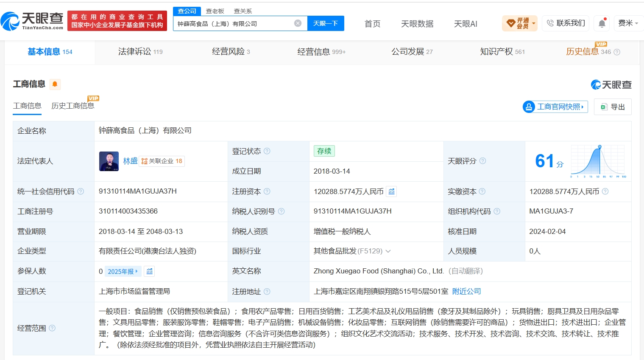Click the 存续 status tag
This screenshot has width=644, height=360.
324,151
